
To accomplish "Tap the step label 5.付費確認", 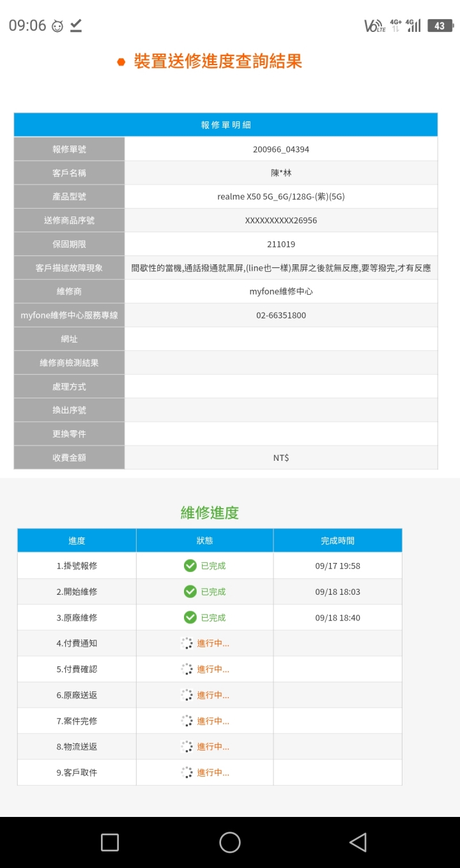I will (77, 669).
